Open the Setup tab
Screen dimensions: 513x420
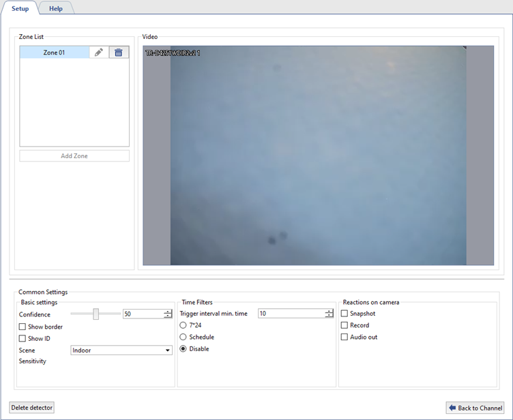[x=20, y=9]
